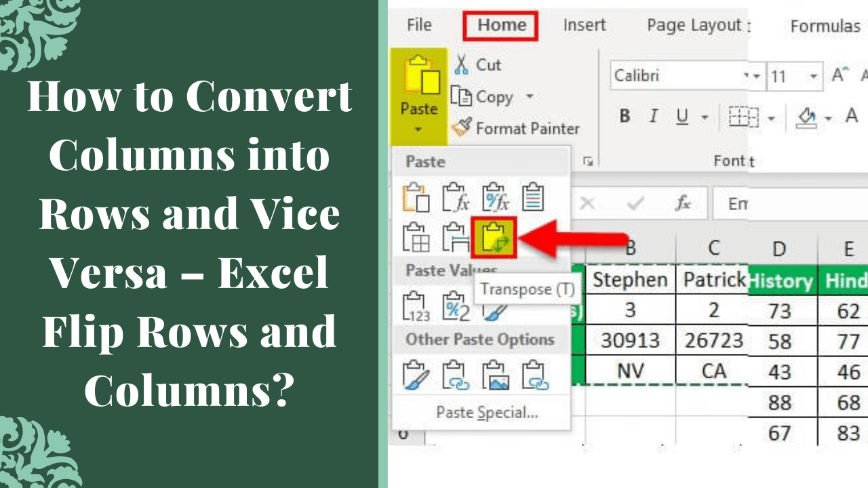Image resolution: width=868 pixels, height=488 pixels.
Task: Switch to the Formulas tab
Action: [x=825, y=26]
